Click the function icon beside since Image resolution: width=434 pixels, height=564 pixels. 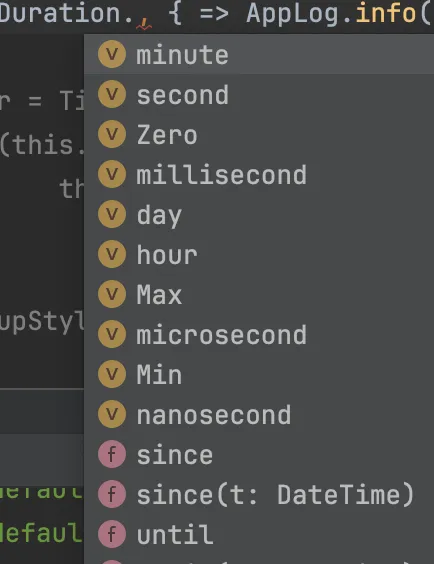click(112, 455)
